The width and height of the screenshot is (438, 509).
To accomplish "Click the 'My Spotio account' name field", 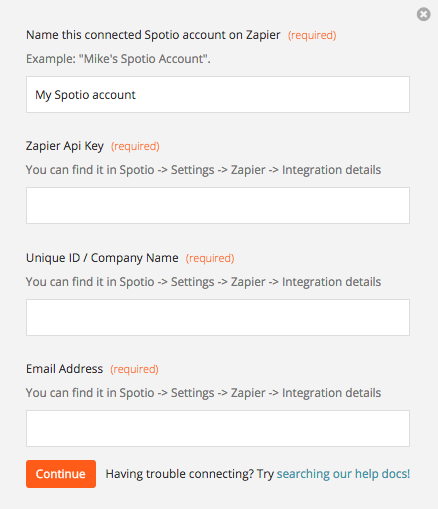I will (218, 94).
